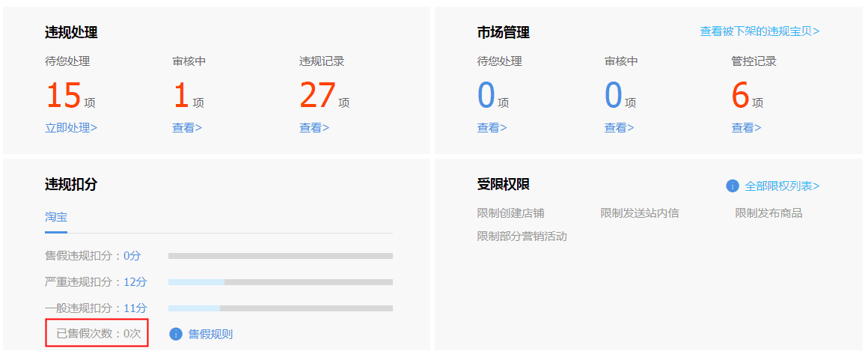
Task: Open the 售假规则 link
Action: pyautogui.click(x=210, y=334)
